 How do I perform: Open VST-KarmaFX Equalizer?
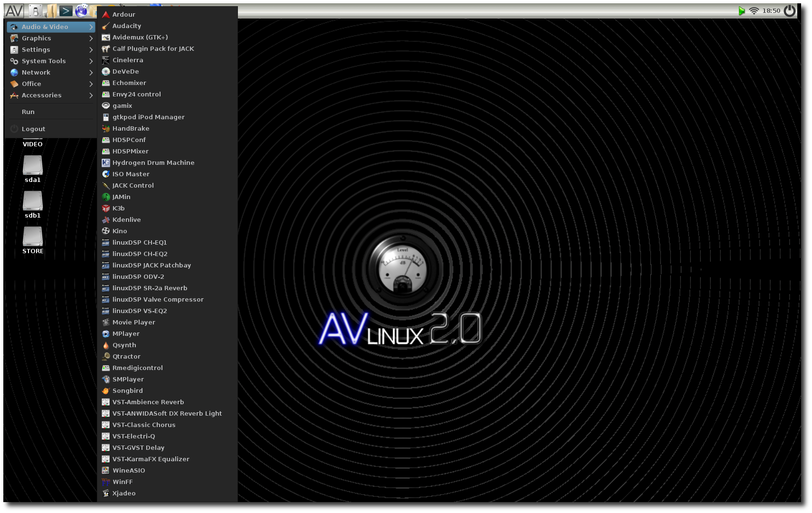[x=167, y=459]
